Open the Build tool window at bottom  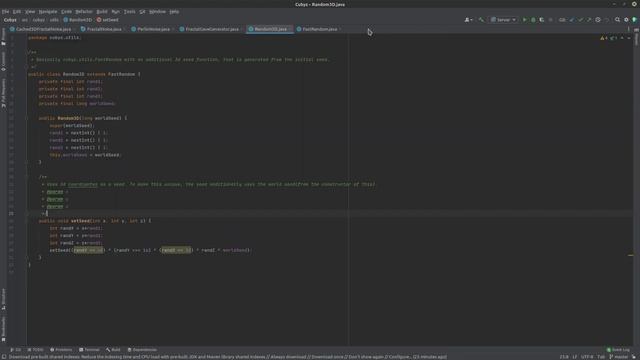click(113, 350)
